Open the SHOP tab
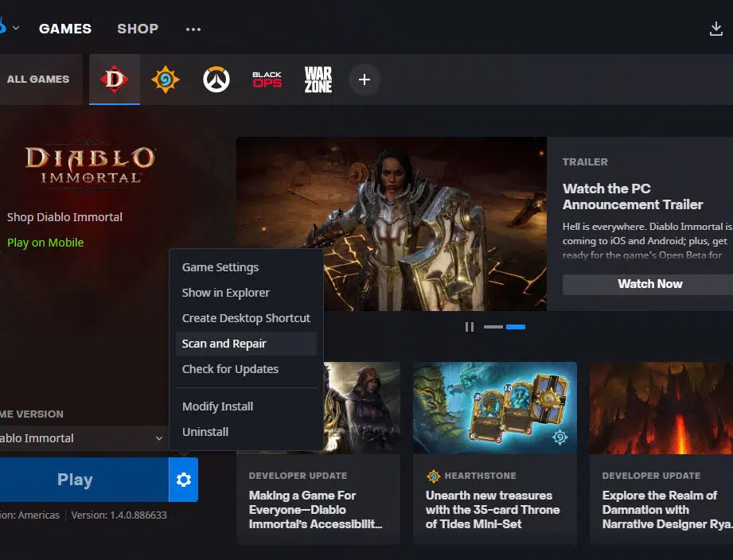Screen dimensions: 733x560 pyautogui.click(x=138, y=29)
